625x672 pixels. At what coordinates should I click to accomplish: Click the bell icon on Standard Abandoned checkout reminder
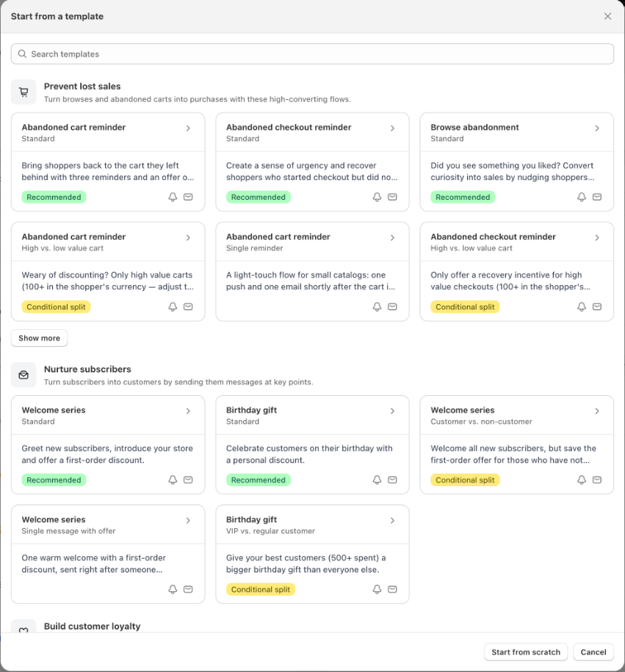coord(377,197)
